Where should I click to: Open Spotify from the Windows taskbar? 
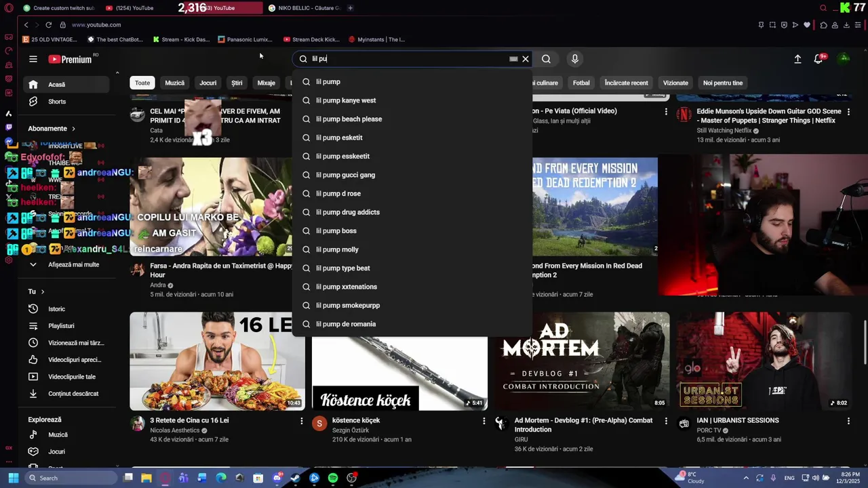coord(333,478)
